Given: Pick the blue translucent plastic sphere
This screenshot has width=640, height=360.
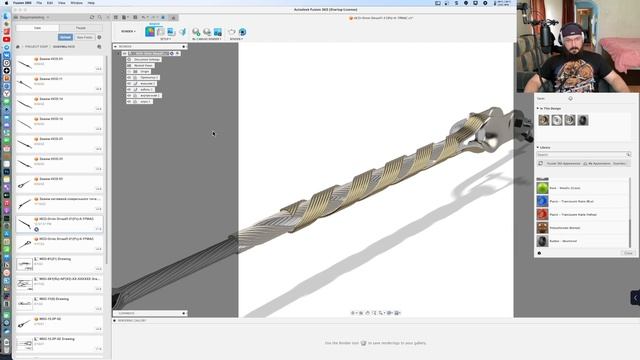Looking at the screenshot, I should click(542, 201).
